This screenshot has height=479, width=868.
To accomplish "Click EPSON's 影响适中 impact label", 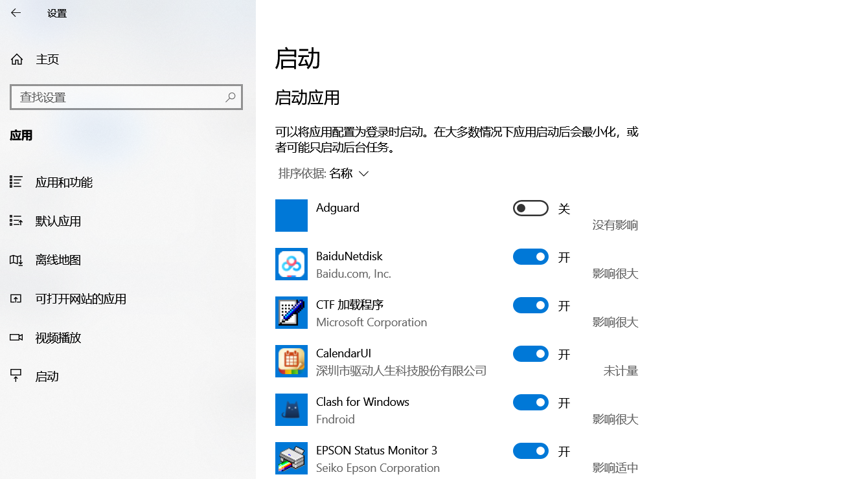I will tap(615, 468).
